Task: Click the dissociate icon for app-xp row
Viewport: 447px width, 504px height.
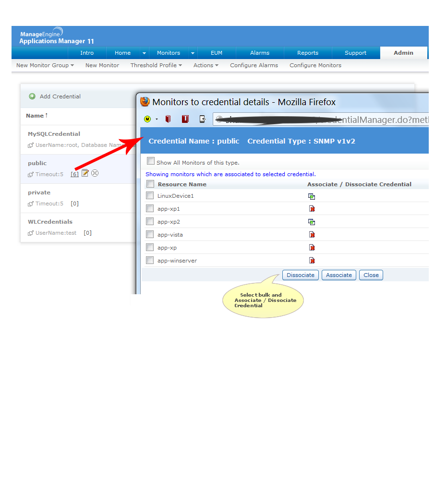Action: pos(312,248)
